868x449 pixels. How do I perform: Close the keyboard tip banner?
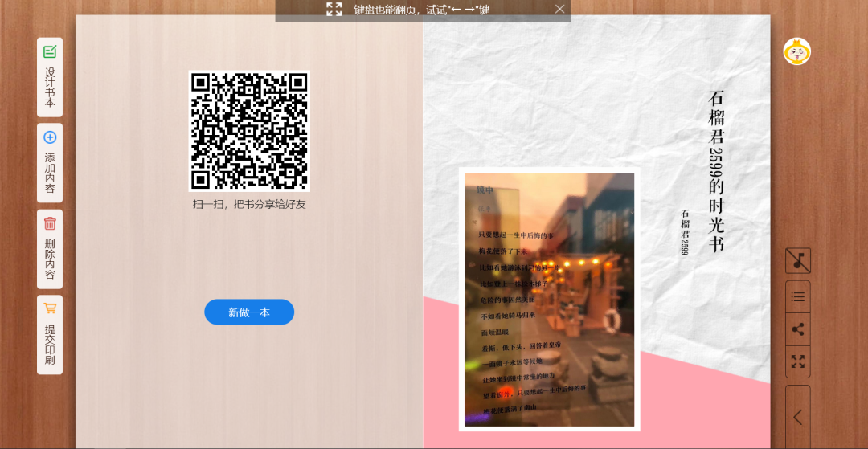tap(560, 9)
